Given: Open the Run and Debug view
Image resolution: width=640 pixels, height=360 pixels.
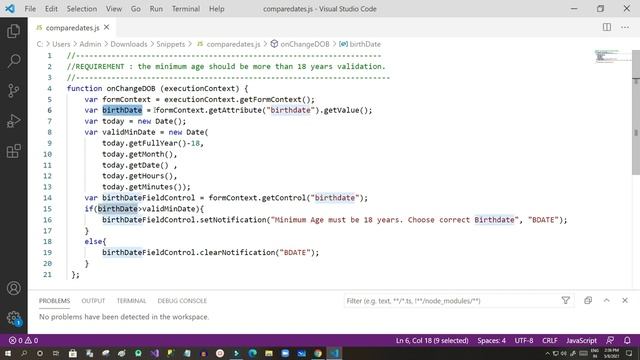Looking at the screenshot, I should tap(13, 121).
